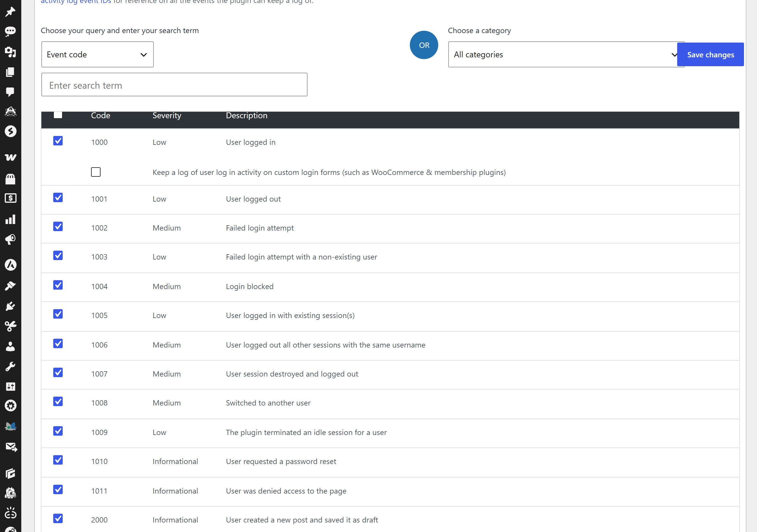Open the Users person icon
Screen dimensions: 757x532
click(10, 346)
